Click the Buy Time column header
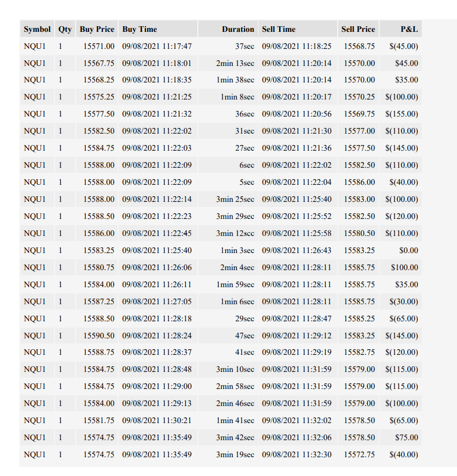Image resolution: width=457 pixels, height=476 pixels. (158, 29)
